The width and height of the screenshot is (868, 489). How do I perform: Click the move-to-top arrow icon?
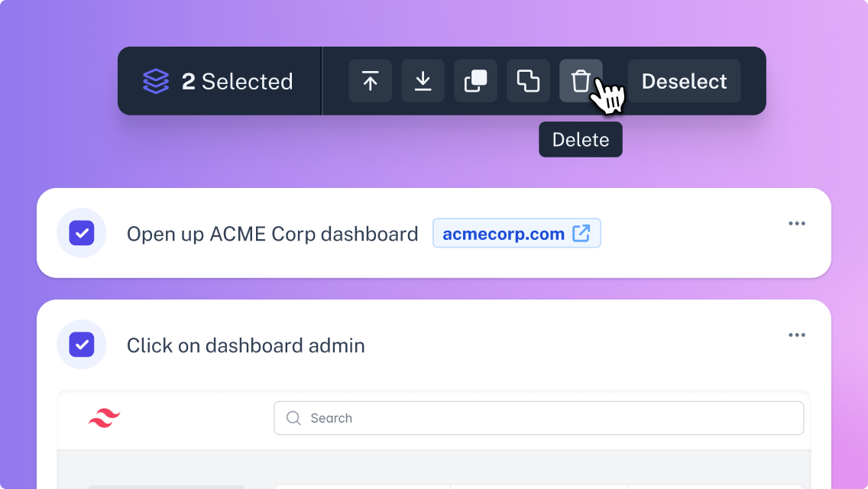pyautogui.click(x=371, y=81)
